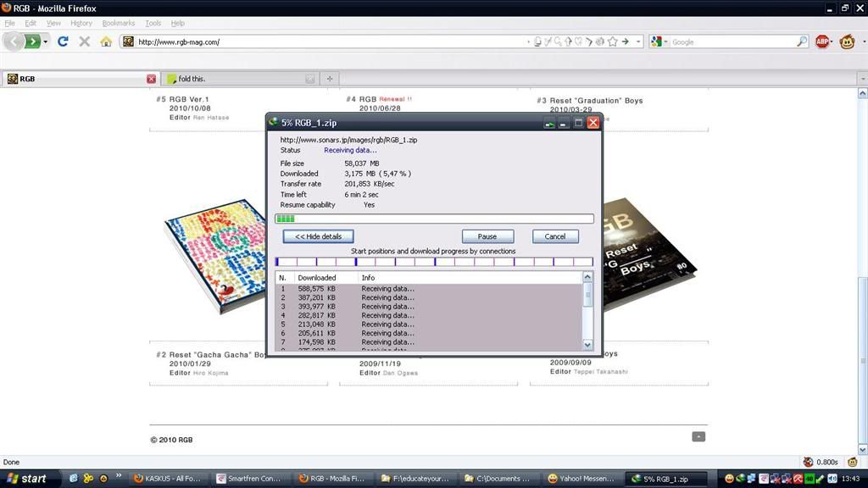
Task: Open the back/forward history dropdown arrow
Action: (46, 42)
